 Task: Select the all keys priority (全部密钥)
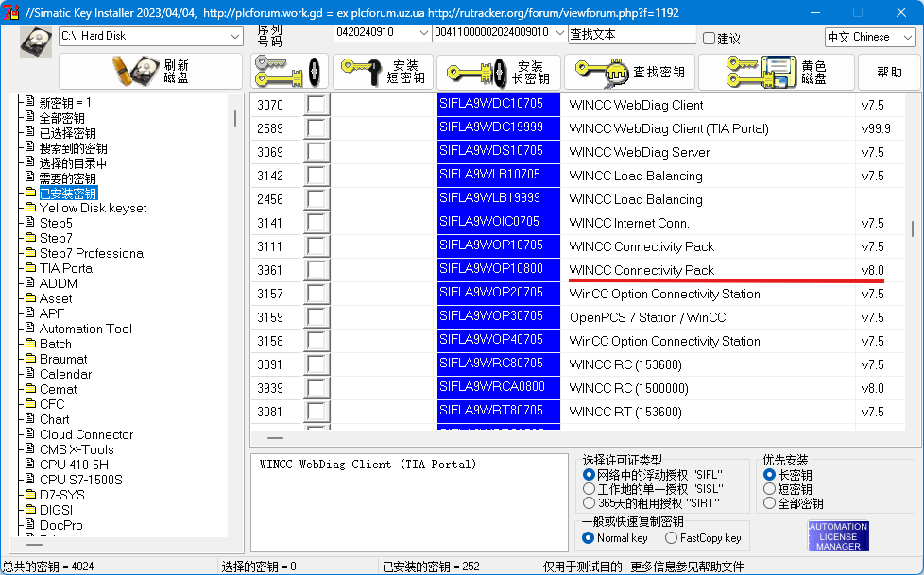[x=769, y=503]
